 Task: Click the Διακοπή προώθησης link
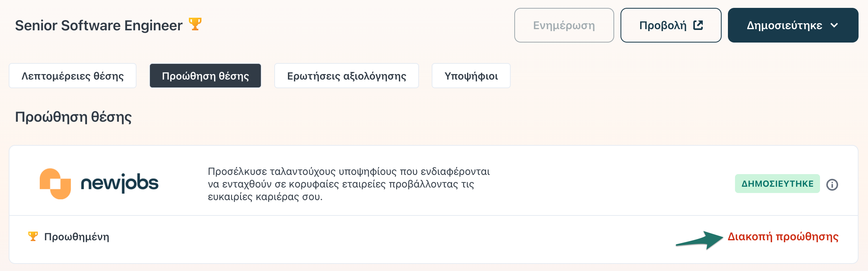coord(783,237)
